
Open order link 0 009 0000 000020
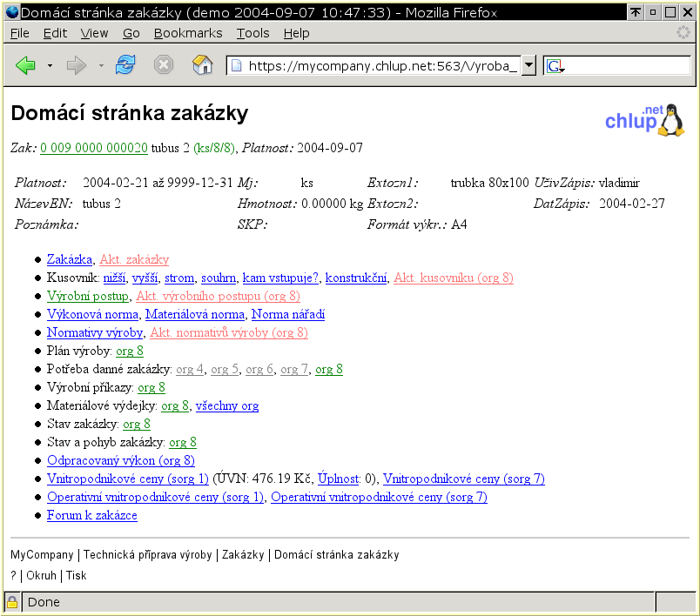pos(94,148)
